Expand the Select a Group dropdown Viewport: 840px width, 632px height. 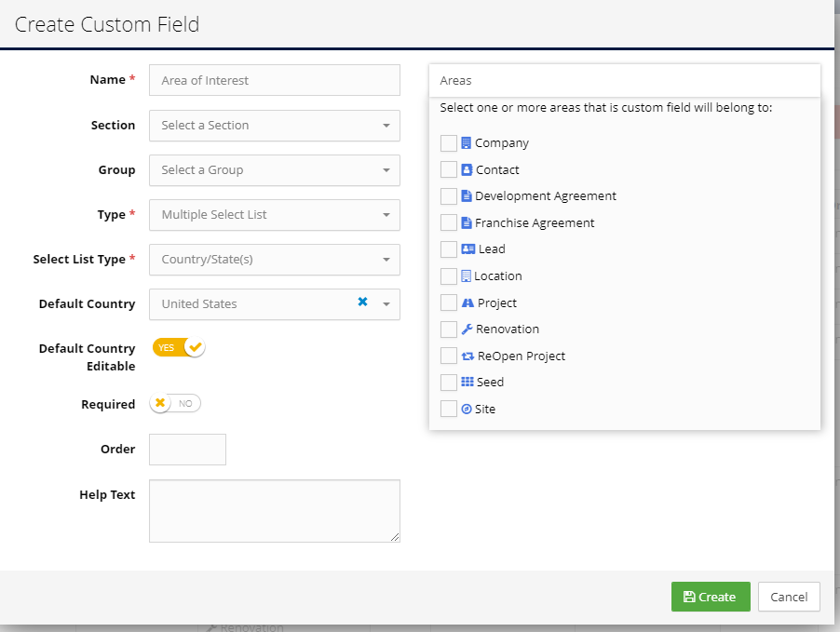pyautogui.click(x=275, y=170)
